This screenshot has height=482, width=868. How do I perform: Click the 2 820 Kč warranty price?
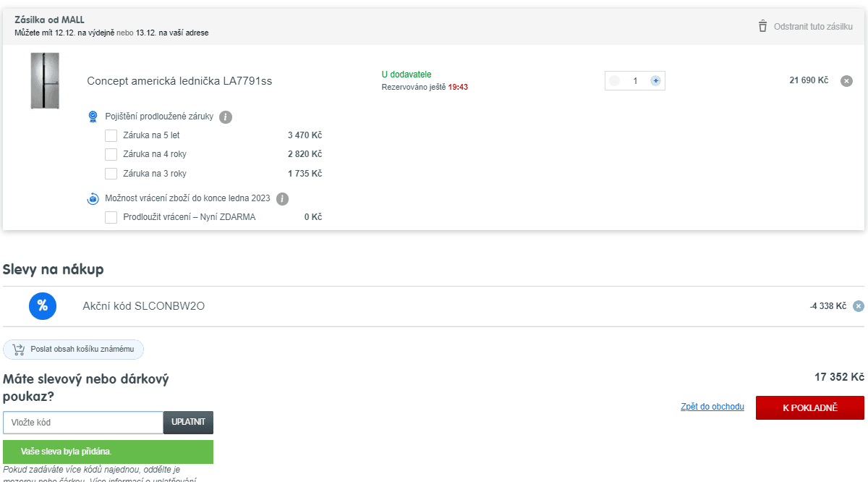(305, 154)
